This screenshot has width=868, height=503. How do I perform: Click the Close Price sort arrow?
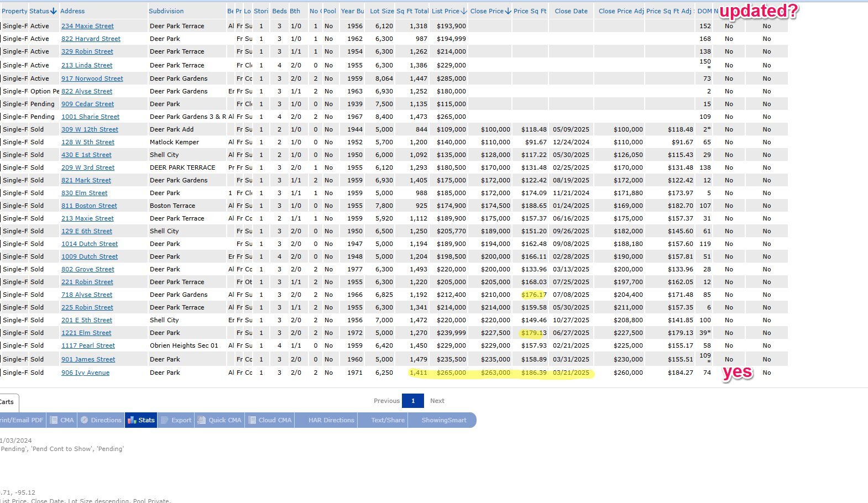point(508,11)
